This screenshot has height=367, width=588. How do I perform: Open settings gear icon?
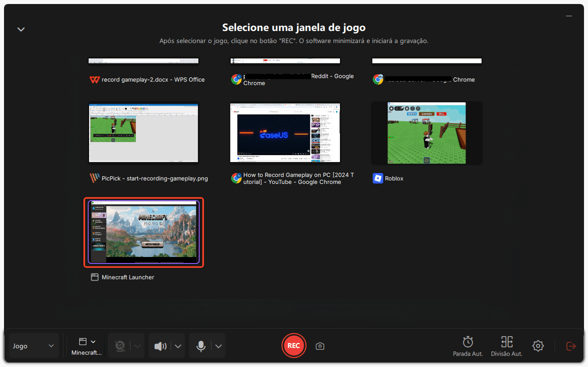click(x=538, y=345)
